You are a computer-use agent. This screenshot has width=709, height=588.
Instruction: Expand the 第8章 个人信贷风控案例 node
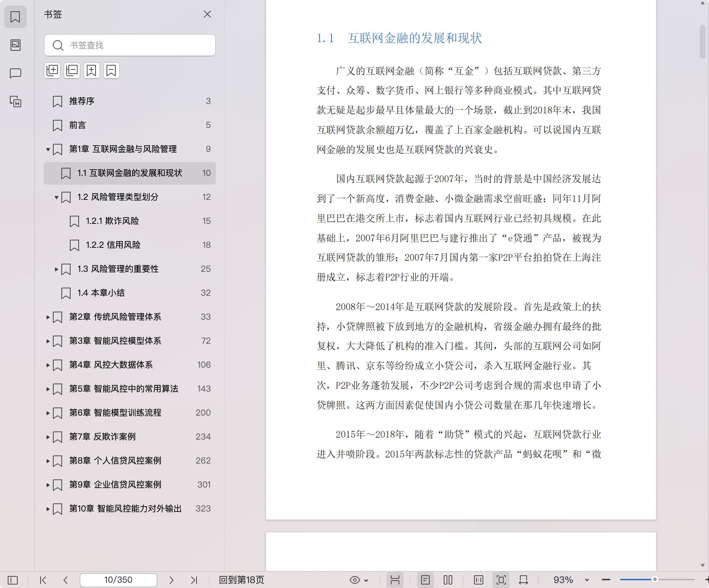tap(48, 461)
